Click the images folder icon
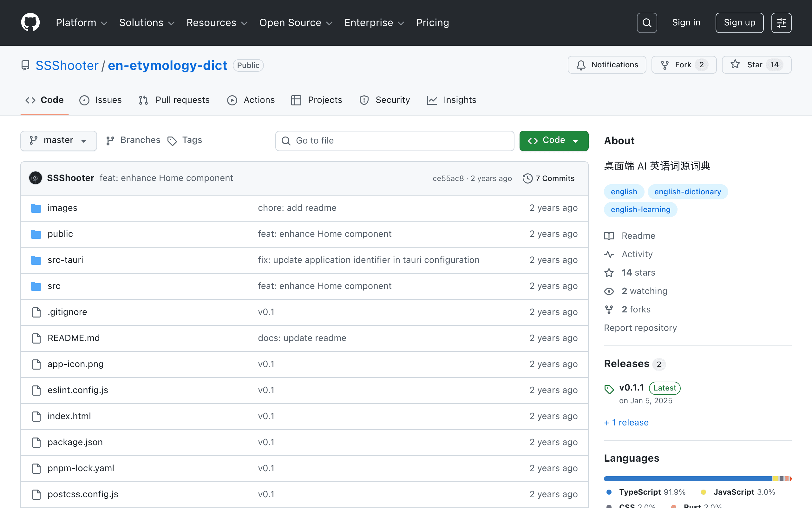812x508 pixels. point(36,208)
